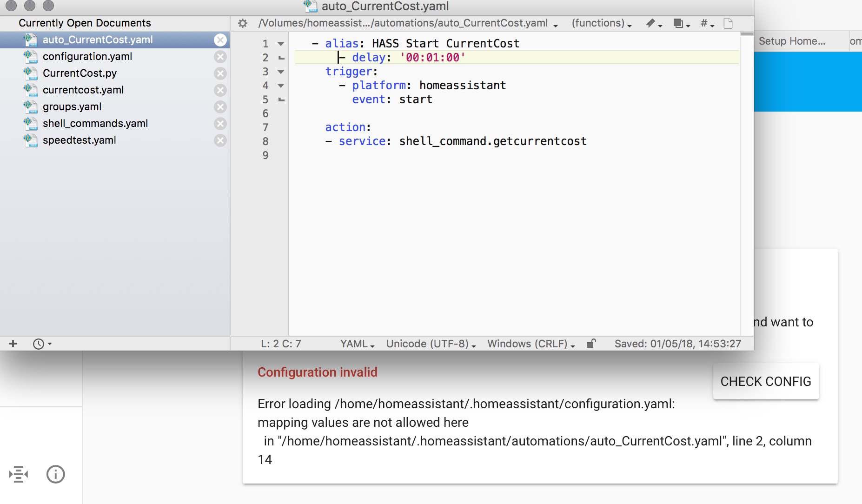Click the plus button below documents list
Screen dimensions: 862x504
click(13, 344)
